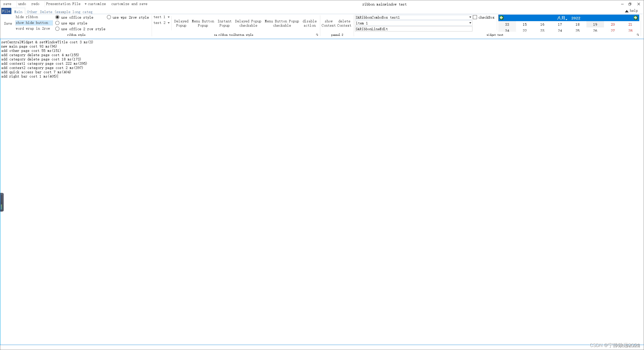Viewport: 644px width, 350px height.
Task: Open widget test panel options launcher
Action: tap(638, 35)
